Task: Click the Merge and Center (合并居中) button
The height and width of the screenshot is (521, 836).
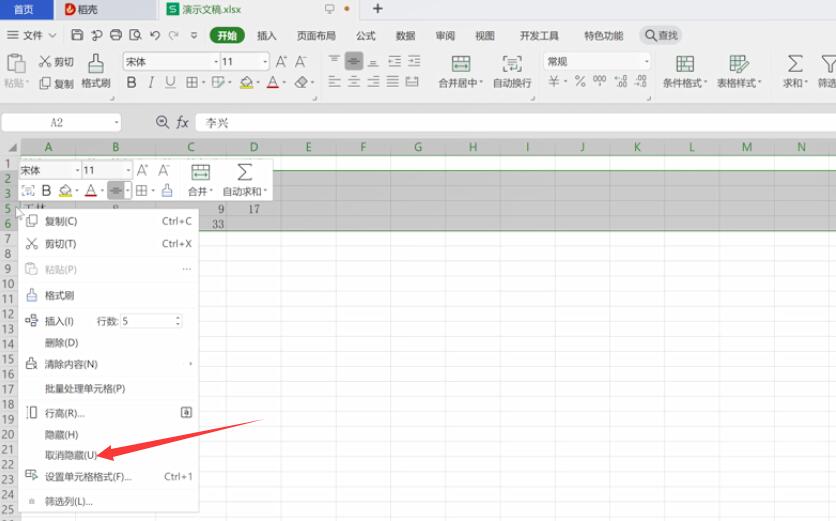Action: 461,71
